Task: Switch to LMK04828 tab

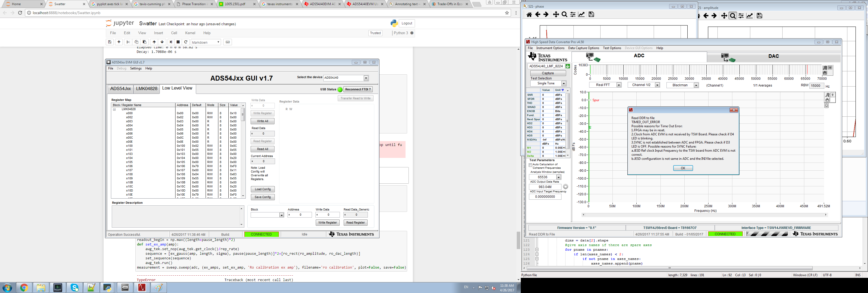Action: (x=146, y=89)
